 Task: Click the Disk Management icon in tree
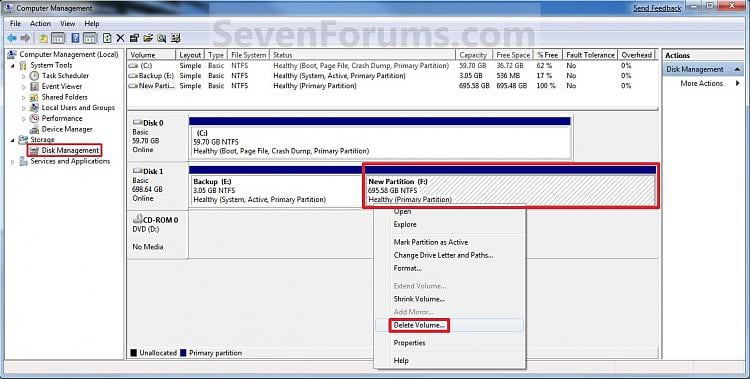coord(34,150)
